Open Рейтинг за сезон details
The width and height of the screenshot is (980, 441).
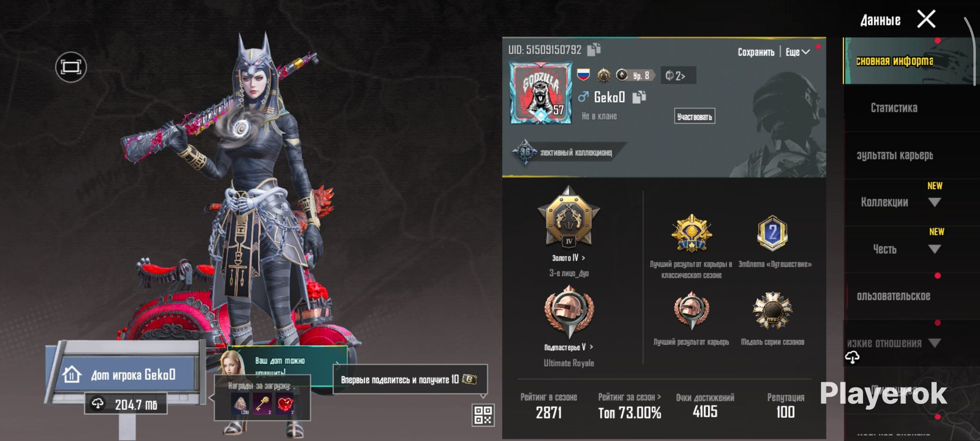(629, 397)
